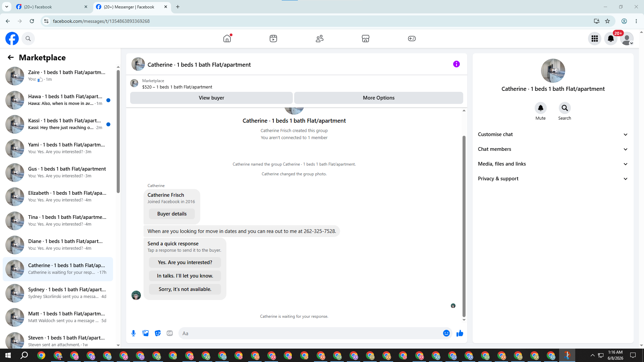Open the tab search dropdown arrow
This screenshot has width=644, height=362.
pyautogui.click(x=6, y=7)
